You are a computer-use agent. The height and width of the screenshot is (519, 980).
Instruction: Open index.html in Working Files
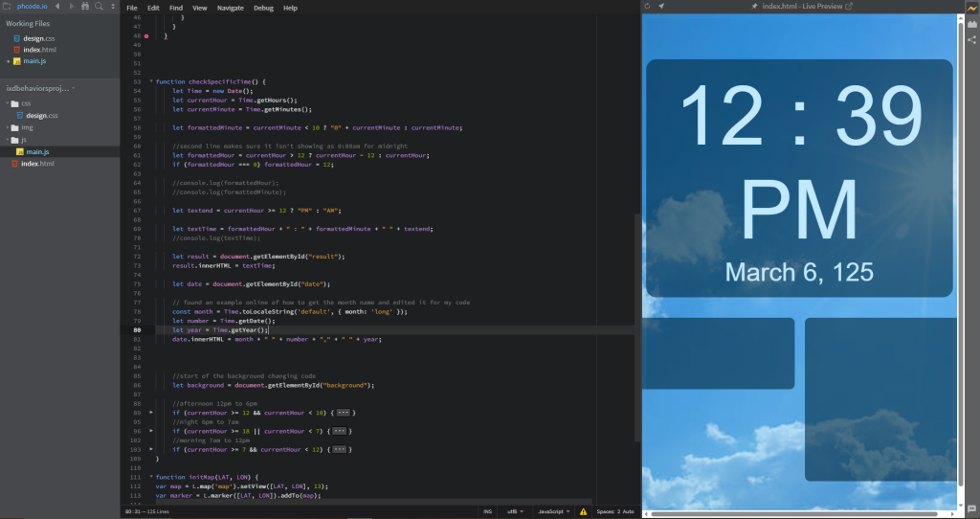[39, 49]
